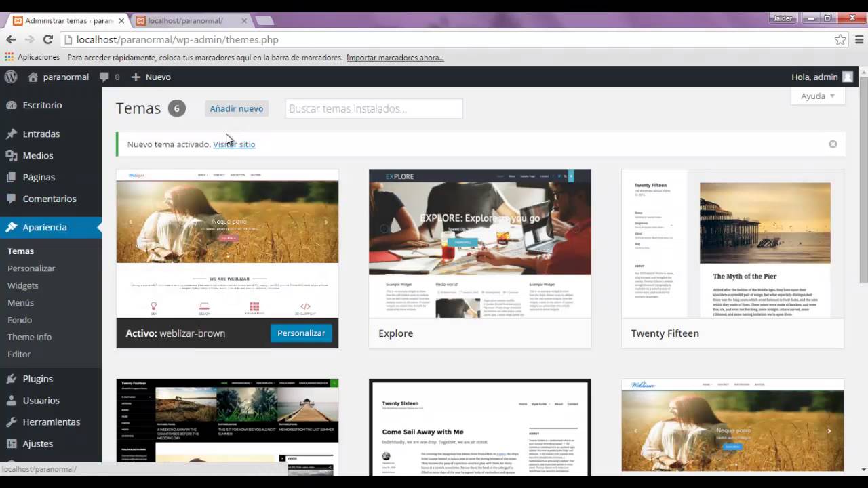Select the Temas submenu item

point(20,251)
